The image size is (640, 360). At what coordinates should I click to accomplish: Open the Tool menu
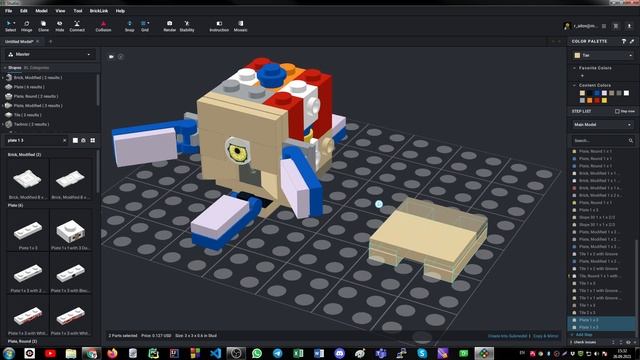[78, 11]
